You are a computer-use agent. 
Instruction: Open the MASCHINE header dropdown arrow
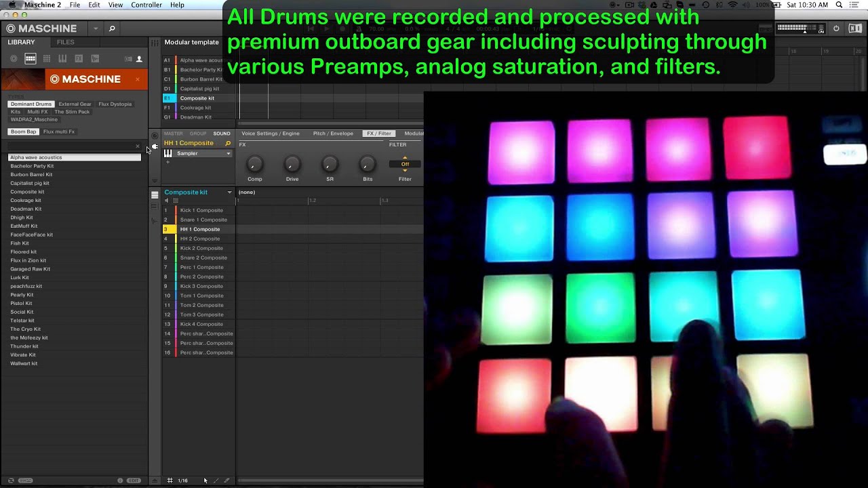(x=96, y=28)
